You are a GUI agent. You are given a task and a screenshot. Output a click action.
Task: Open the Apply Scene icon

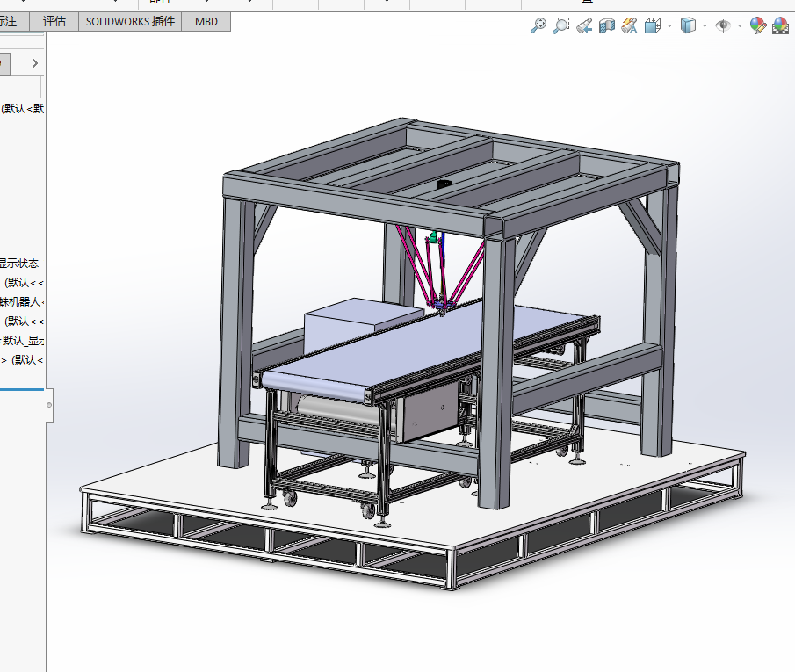(x=780, y=25)
